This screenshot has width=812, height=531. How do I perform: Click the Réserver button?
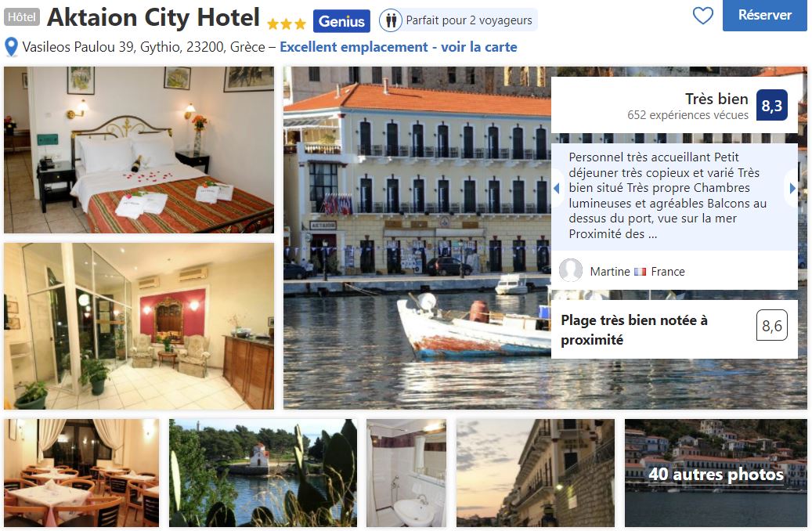coord(765,16)
